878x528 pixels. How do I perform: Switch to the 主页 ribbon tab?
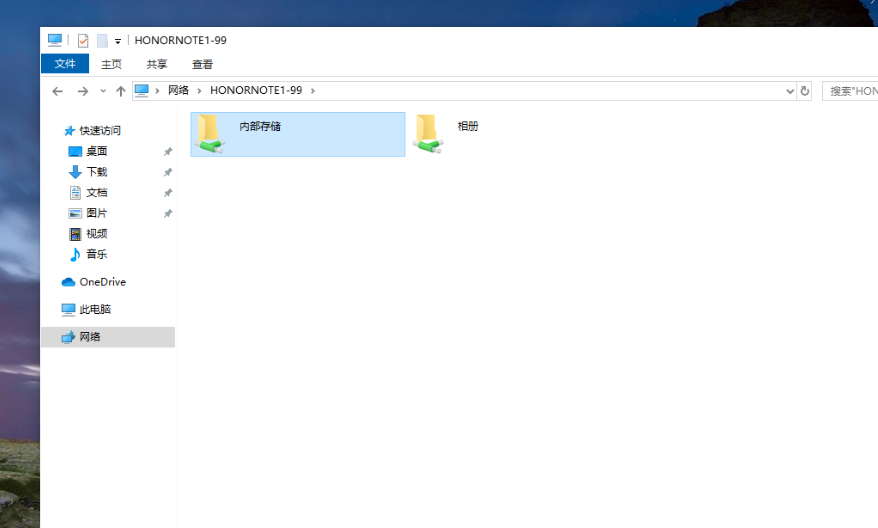pos(111,64)
